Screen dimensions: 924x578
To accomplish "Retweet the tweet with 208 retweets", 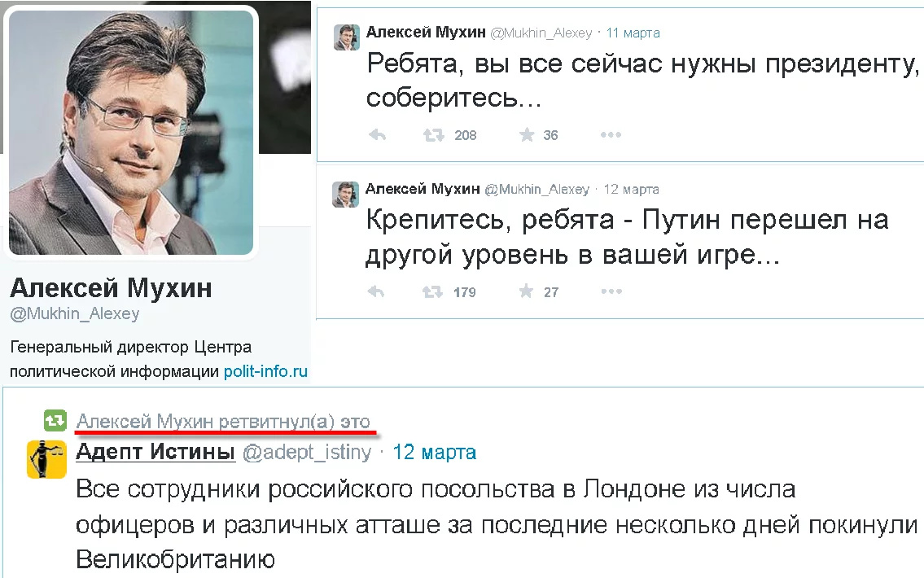I will tap(434, 135).
